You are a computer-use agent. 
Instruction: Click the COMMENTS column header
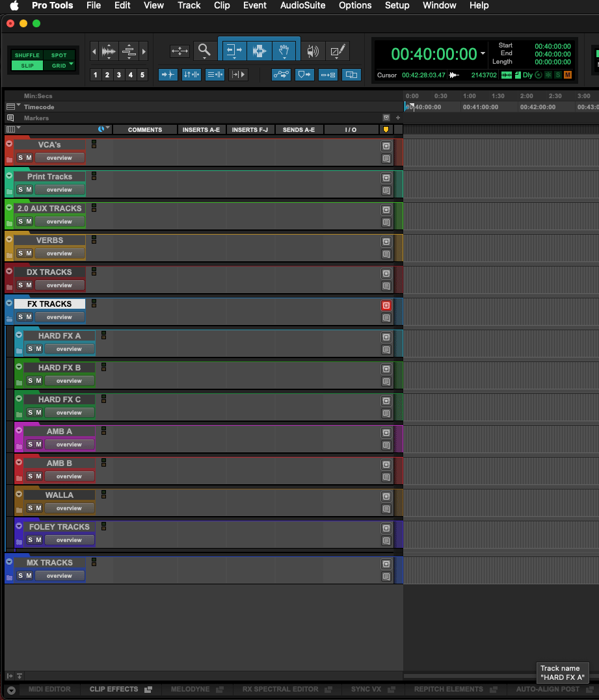tap(145, 129)
